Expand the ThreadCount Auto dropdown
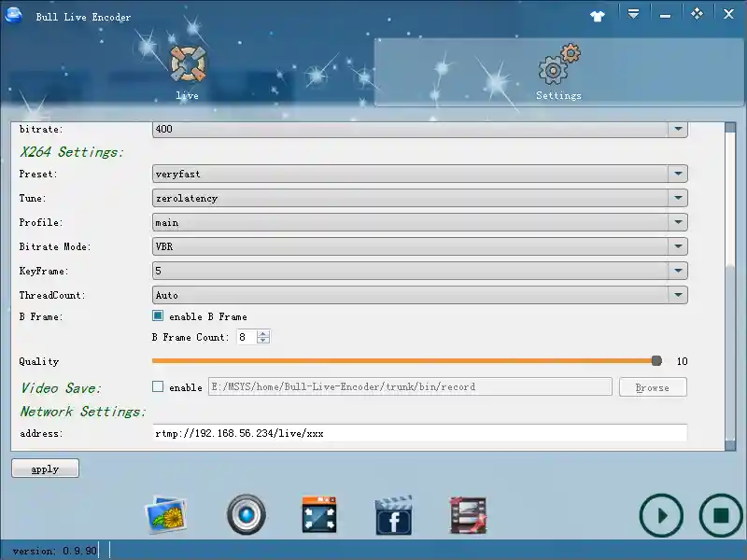Viewport: 747px width, 560px height. tap(678, 295)
